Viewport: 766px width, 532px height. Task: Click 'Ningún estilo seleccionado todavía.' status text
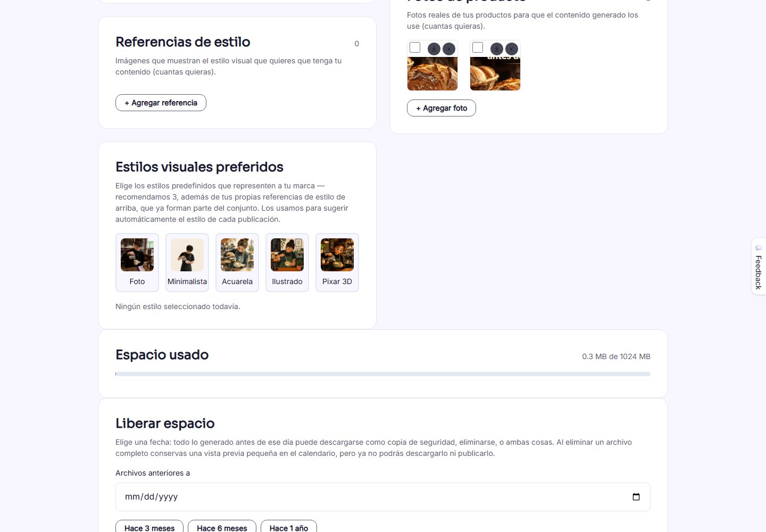(178, 306)
